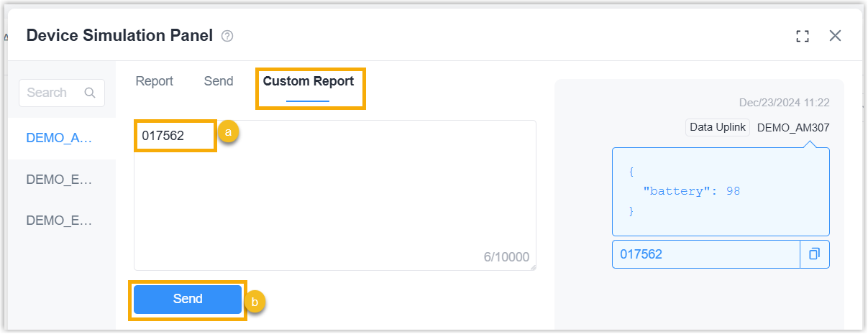The width and height of the screenshot is (868, 334).
Task: Click the battery JSON result box
Action: pos(720,192)
